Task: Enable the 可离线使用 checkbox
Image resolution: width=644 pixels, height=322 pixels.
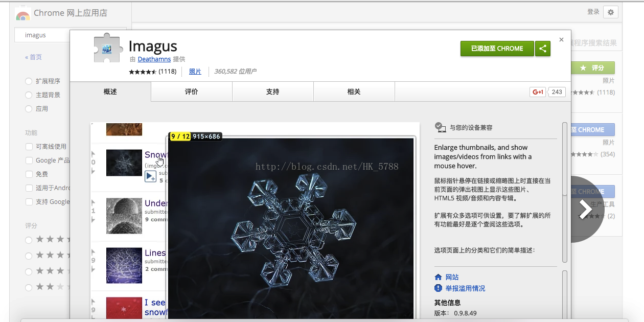Action: (29, 147)
